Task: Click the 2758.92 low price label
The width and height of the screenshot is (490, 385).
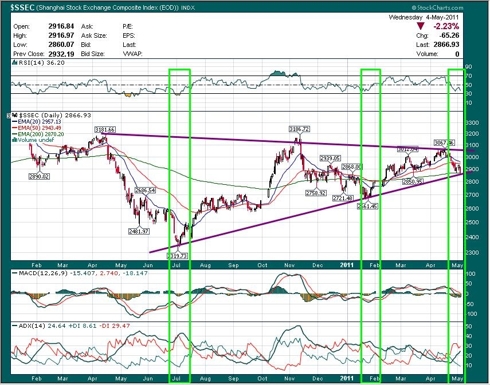Action: (x=316, y=193)
